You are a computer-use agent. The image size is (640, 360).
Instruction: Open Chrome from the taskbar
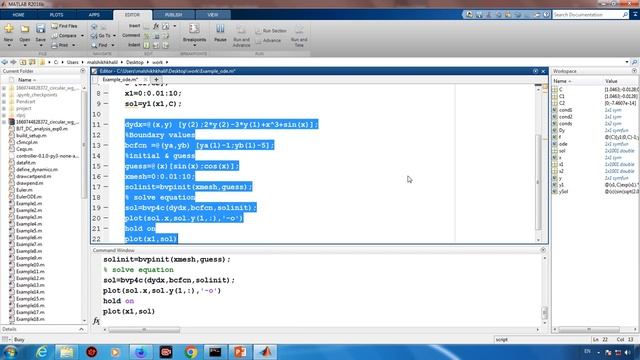[x=191, y=352]
